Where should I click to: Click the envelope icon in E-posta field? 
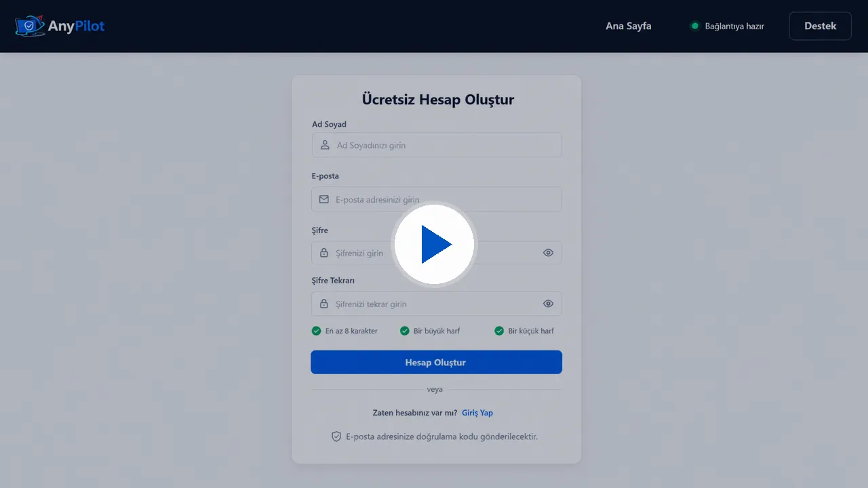point(324,199)
